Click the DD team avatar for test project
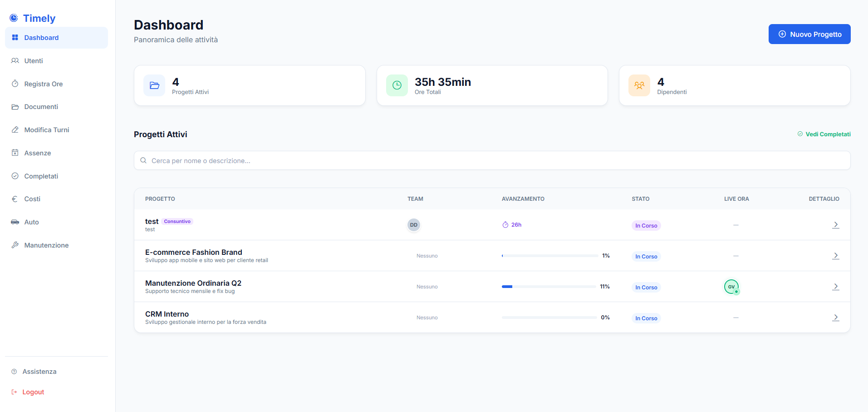Viewport: 868px width, 412px height. [x=413, y=225]
